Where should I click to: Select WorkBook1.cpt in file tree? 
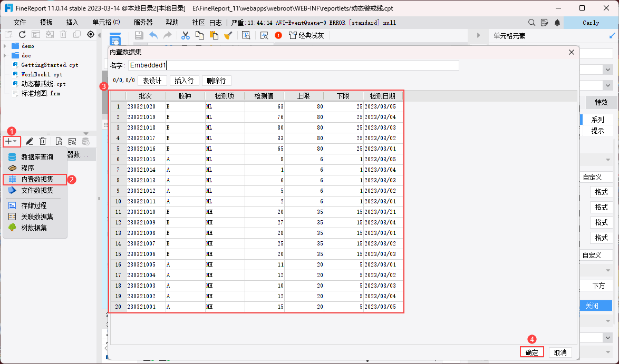(42, 74)
